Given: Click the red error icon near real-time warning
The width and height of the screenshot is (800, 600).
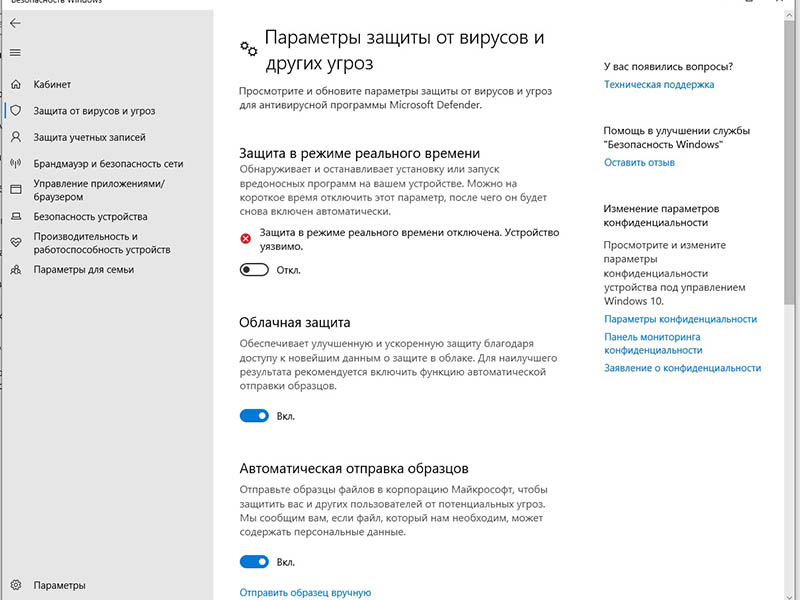Looking at the screenshot, I should click(x=245, y=238).
